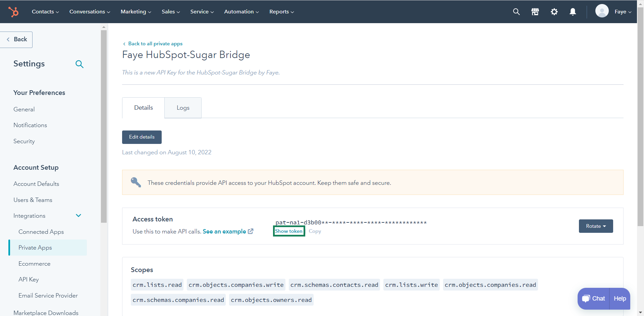Show the hidden access token
Screen dimensions: 644x316
pos(289,231)
